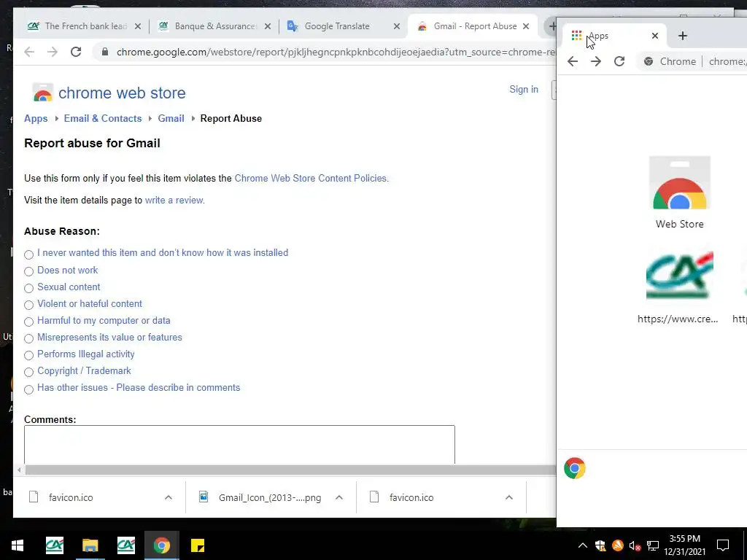Viewport: 747px width, 560px height.
Task: Switch to Google Translate tab
Action: coord(344,26)
